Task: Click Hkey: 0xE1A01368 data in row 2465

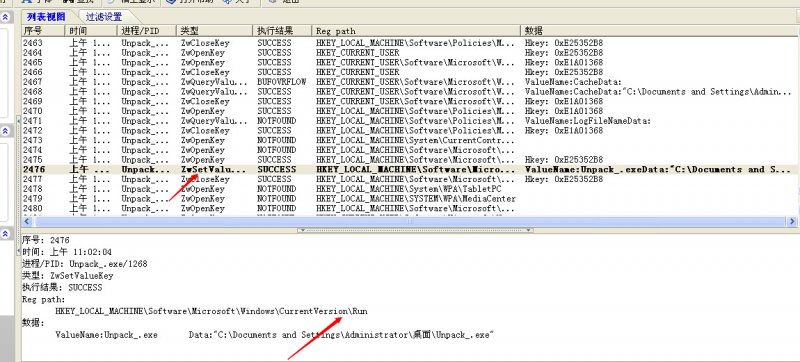Action: pyautogui.click(x=564, y=62)
